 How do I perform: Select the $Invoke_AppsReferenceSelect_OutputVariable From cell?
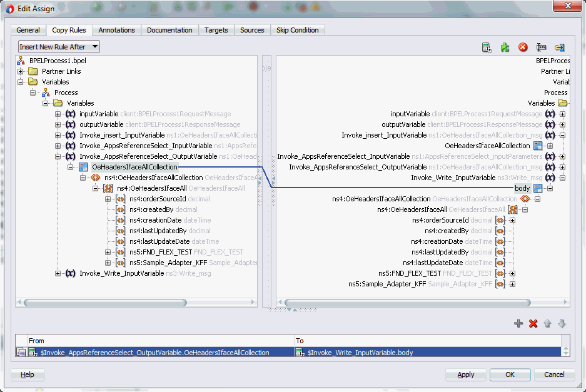(161, 353)
